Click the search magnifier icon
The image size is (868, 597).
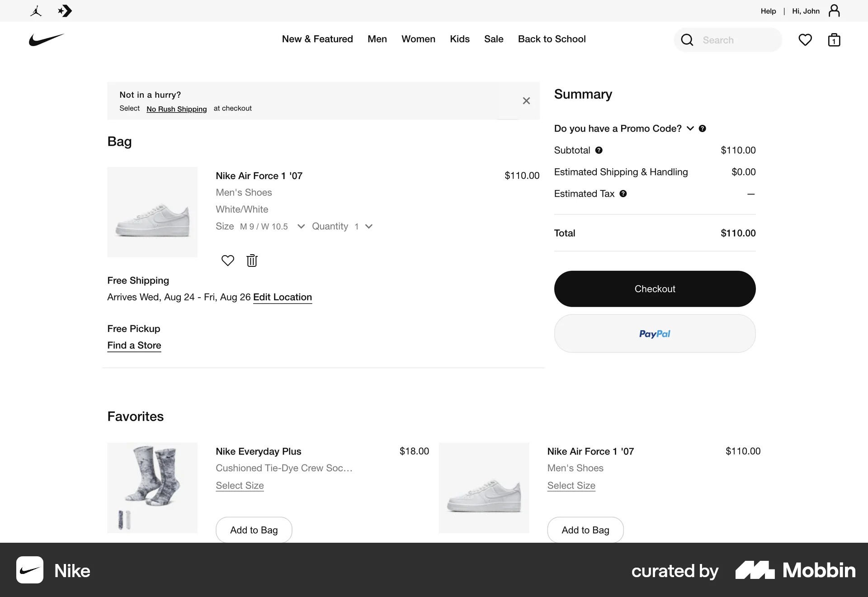(687, 40)
